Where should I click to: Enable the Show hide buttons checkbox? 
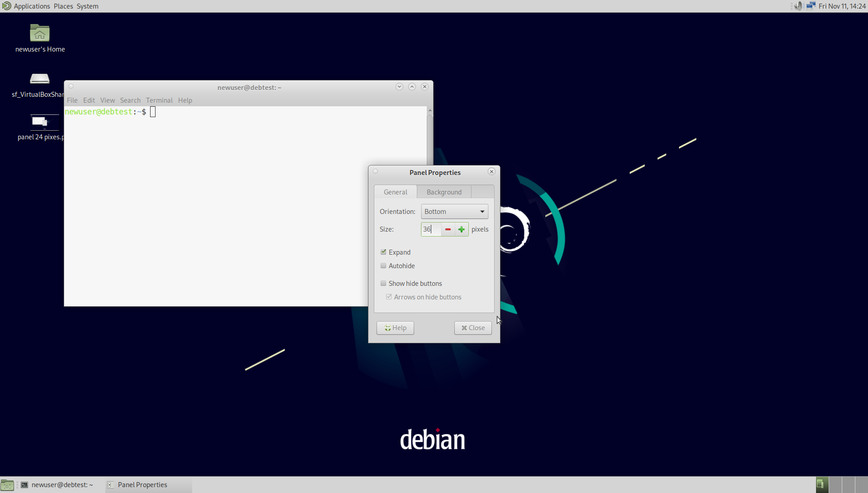pyautogui.click(x=383, y=283)
